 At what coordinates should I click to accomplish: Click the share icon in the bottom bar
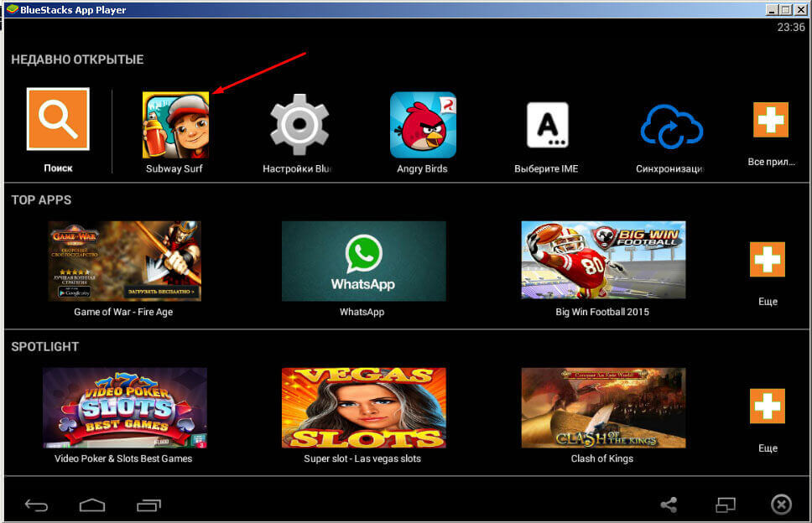pyautogui.click(x=669, y=505)
